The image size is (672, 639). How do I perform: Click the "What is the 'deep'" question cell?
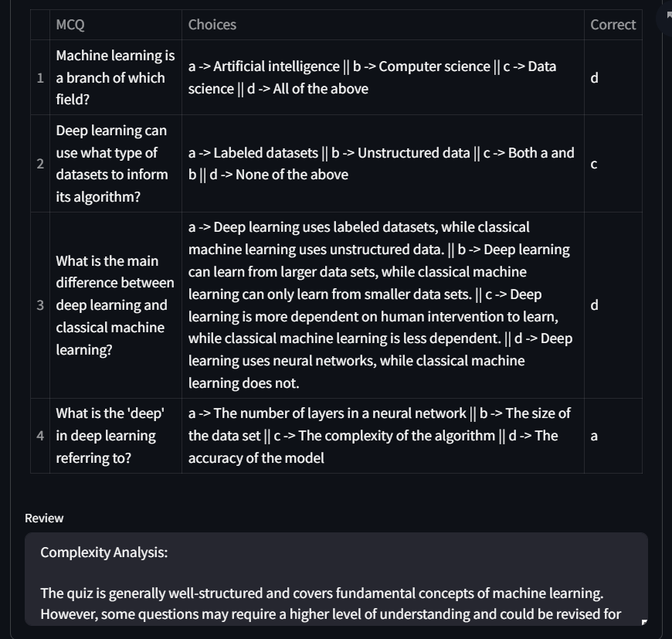tap(116, 436)
